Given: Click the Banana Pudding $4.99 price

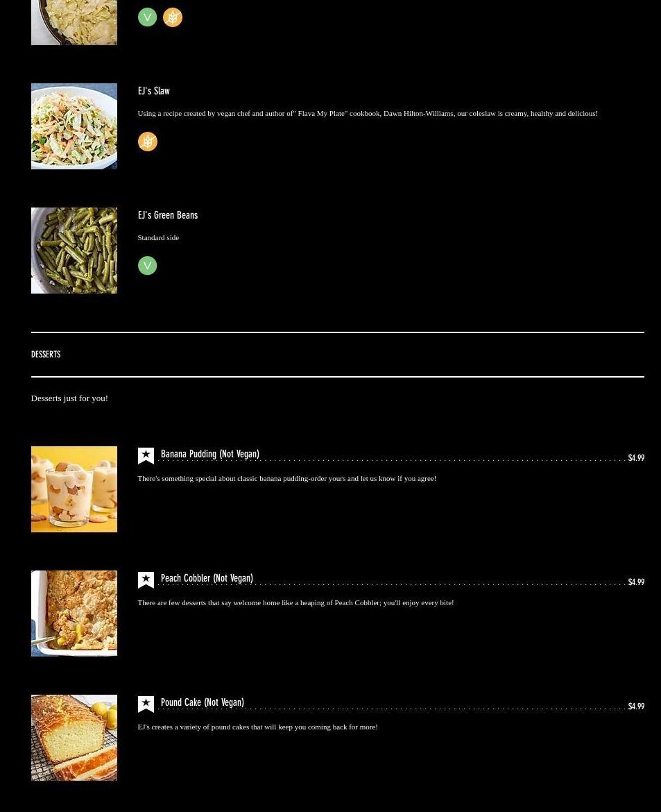Looking at the screenshot, I should pos(636,458).
